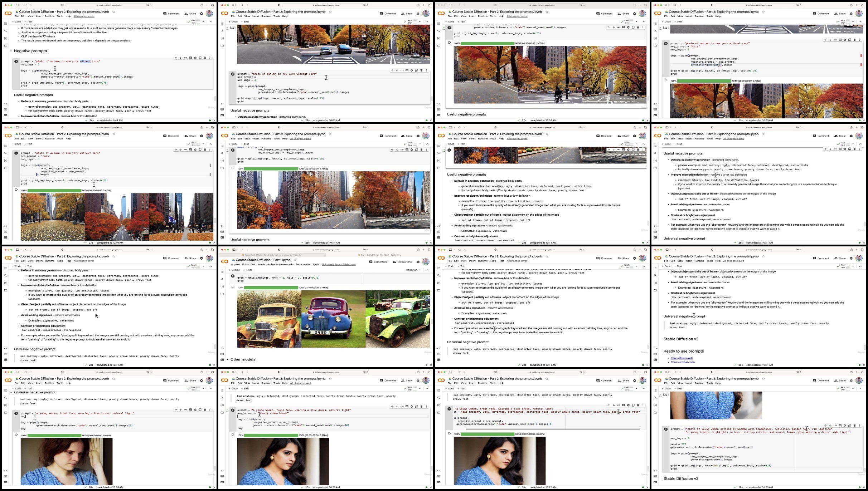Click the blue car thumbnail in the Part 1 notebook
Viewport: 868px width, 491px height.
(334, 319)
